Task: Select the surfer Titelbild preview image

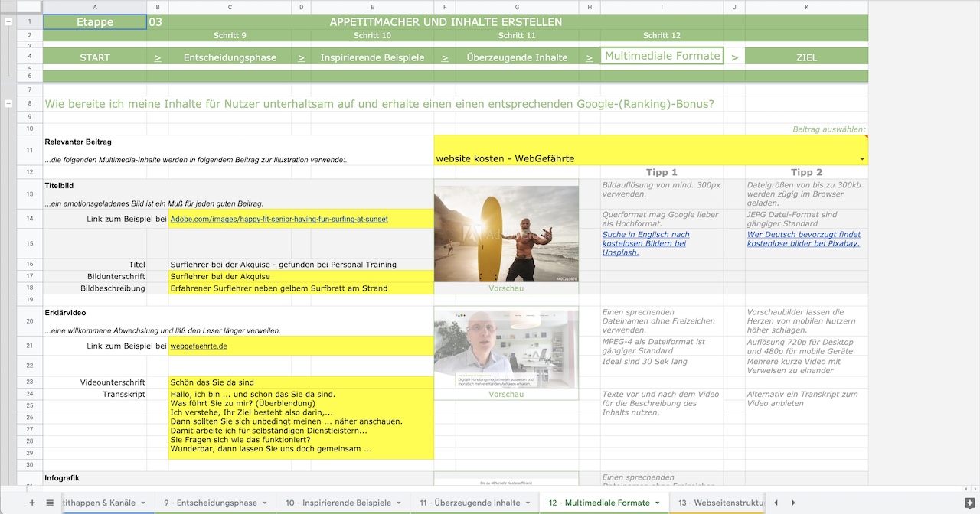Action: coord(506,233)
